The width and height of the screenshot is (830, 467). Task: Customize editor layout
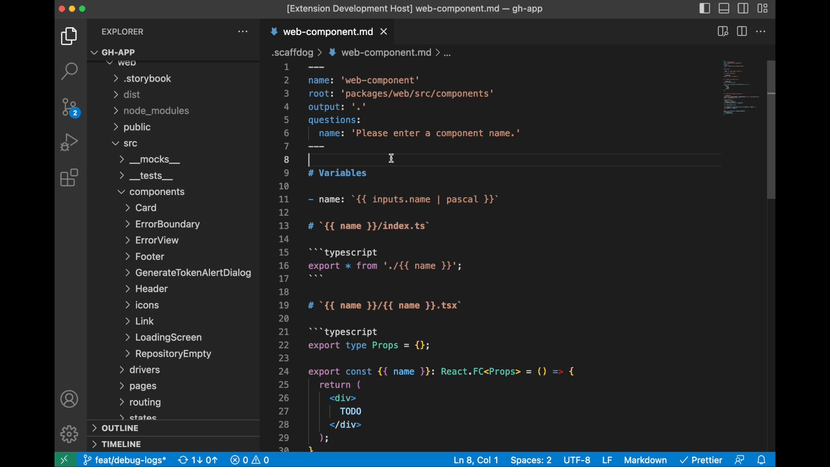(x=762, y=8)
